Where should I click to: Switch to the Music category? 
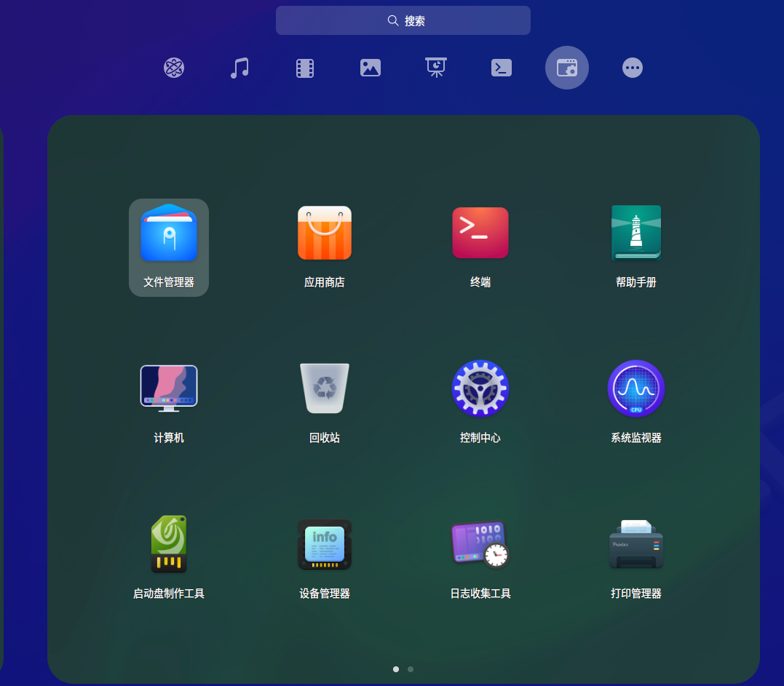pos(239,68)
